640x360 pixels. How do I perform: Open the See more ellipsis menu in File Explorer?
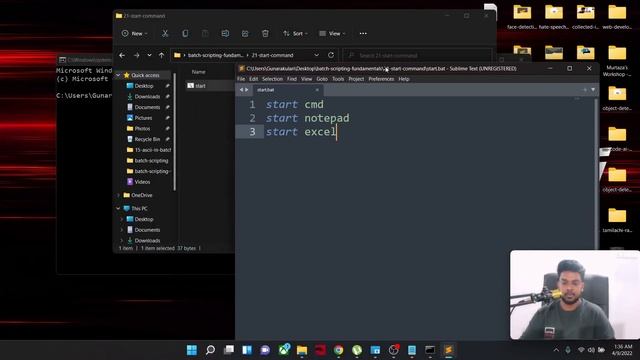coord(363,33)
